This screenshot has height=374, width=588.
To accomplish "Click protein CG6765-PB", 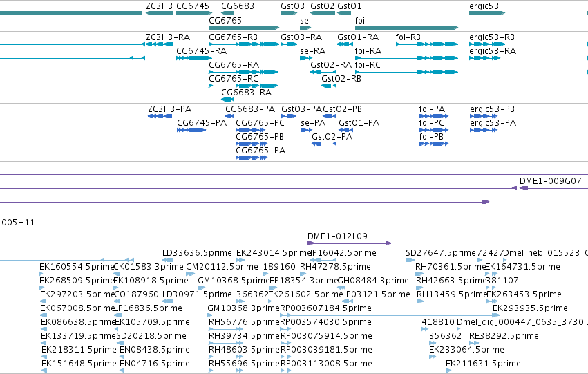I will tap(260, 137).
